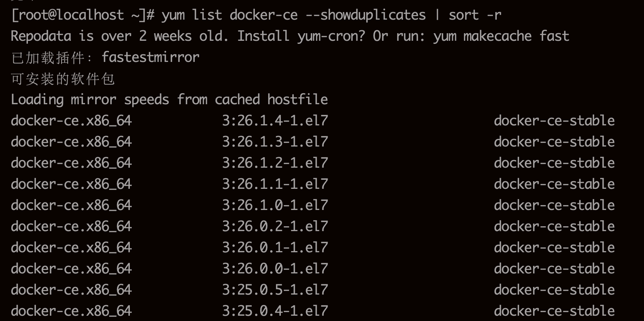Click the "Repodata is over 2 weeks old" warning
This screenshot has width=644, height=321.
click(x=119, y=36)
